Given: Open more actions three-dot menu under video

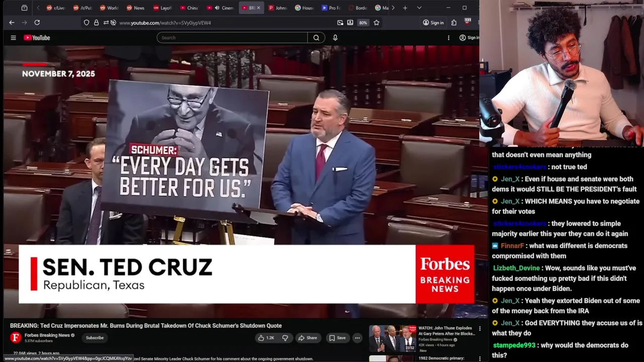Looking at the screenshot, I should point(357,338).
